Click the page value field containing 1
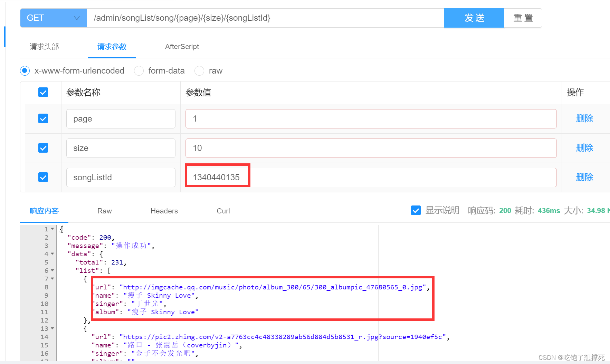The width and height of the screenshot is (610, 364). [371, 119]
